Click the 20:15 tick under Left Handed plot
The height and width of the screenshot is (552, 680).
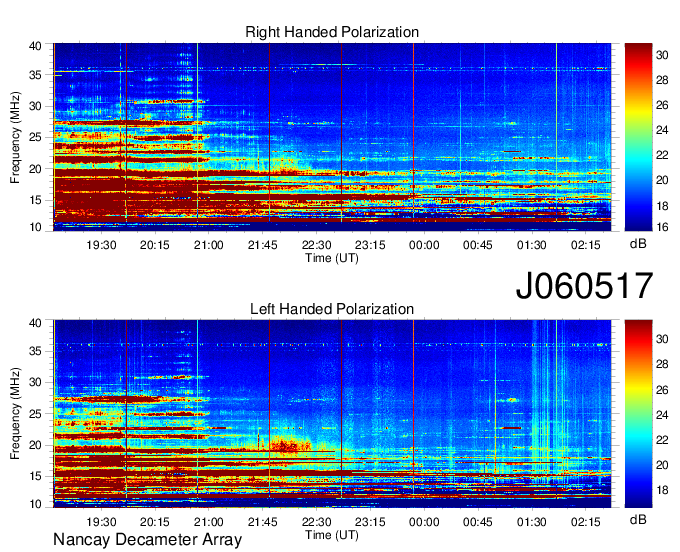click(154, 522)
